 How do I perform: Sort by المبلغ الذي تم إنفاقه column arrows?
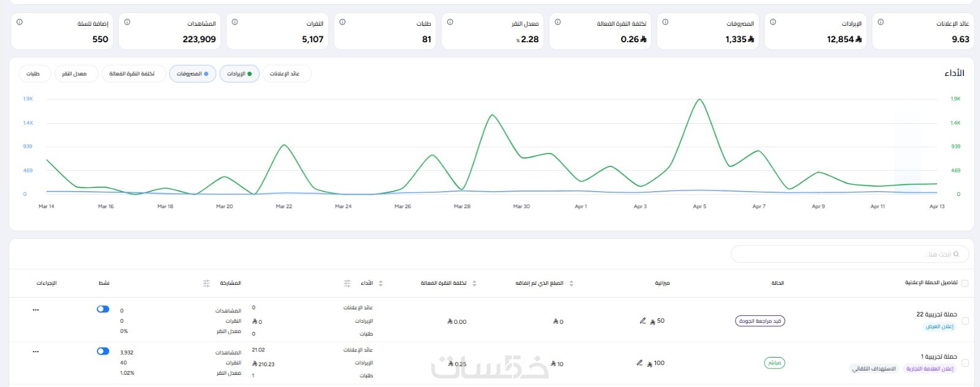pyautogui.click(x=571, y=284)
